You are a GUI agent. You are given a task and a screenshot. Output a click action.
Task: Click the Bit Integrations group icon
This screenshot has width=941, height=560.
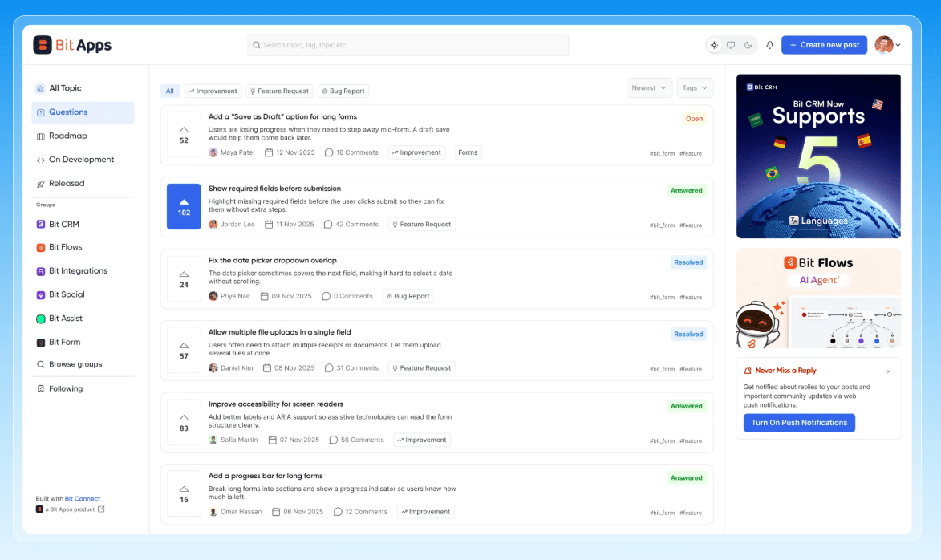pyautogui.click(x=41, y=271)
